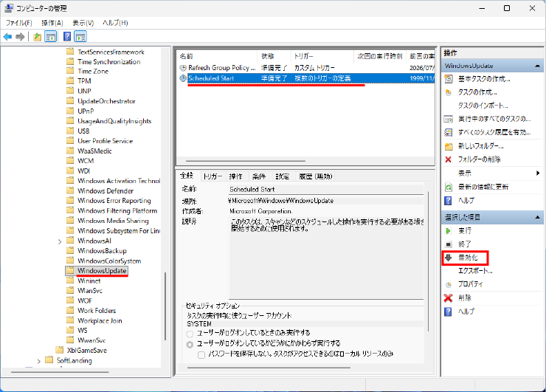Click the 終了 stop icon

click(x=449, y=244)
